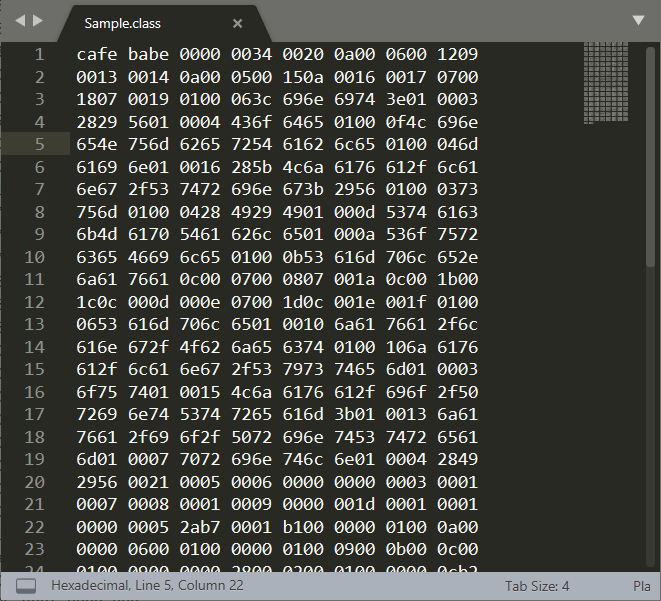
Task: Click the Hexadecimal, Line 5, Column 22 status text
Action: pos(147,585)
